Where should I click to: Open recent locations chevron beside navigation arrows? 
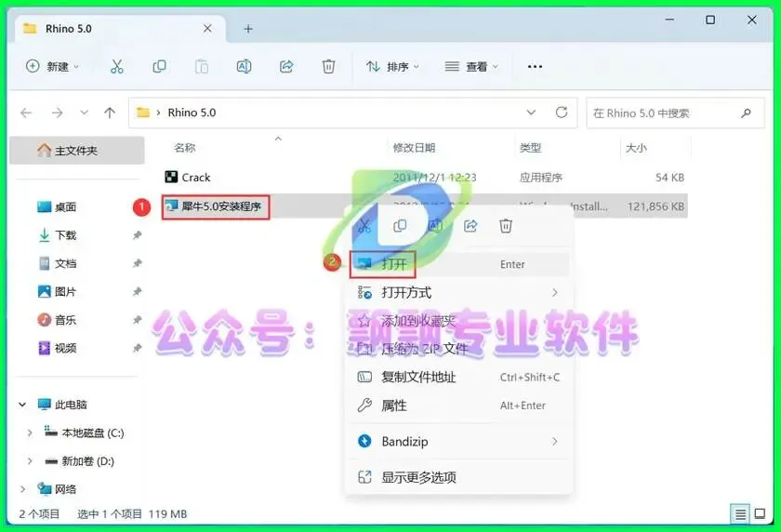click(85, 113)
